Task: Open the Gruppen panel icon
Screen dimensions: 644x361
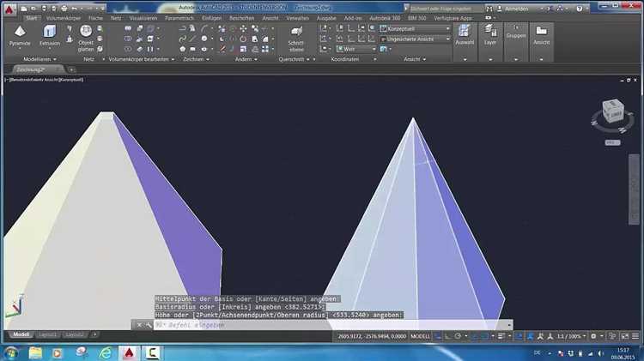Action: coord(516,28)
